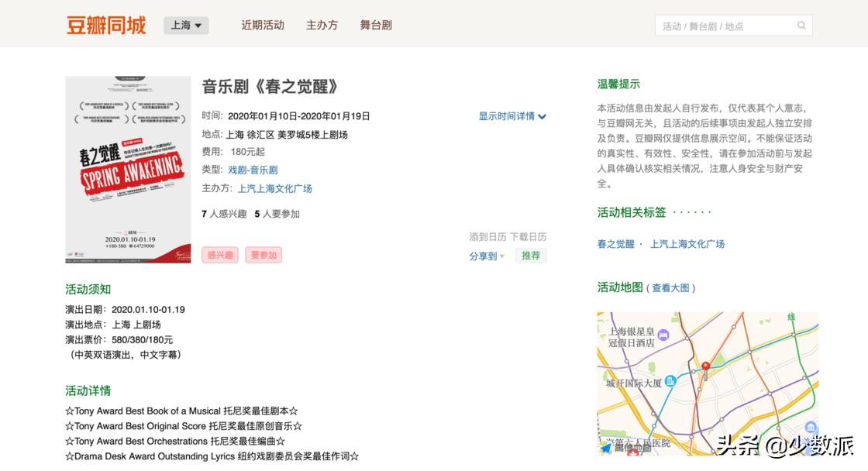This screenshot has width=868, height=471.
Task: Open the 上汽上海文化广场 tag link
Action: coord(687,244)
